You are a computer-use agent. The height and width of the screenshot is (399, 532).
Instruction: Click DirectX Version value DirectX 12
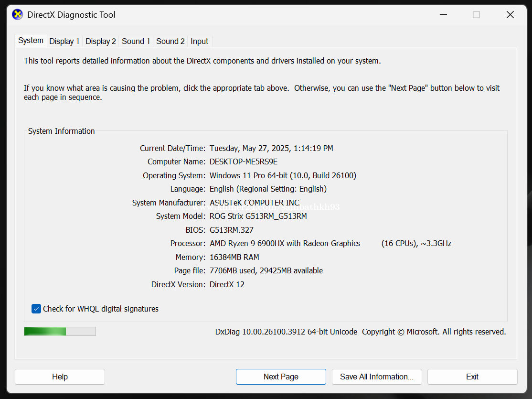227,284
